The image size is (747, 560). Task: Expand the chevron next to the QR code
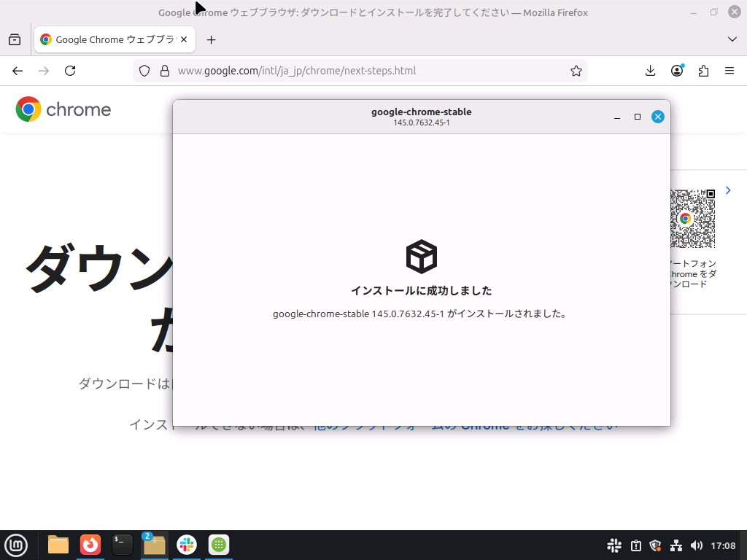727,190
